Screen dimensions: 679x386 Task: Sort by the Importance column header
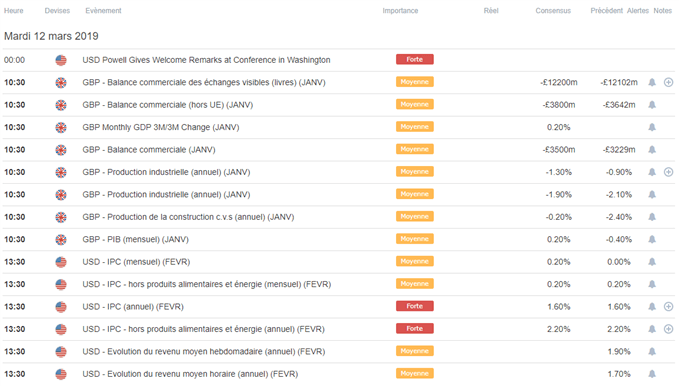(400, 11)
